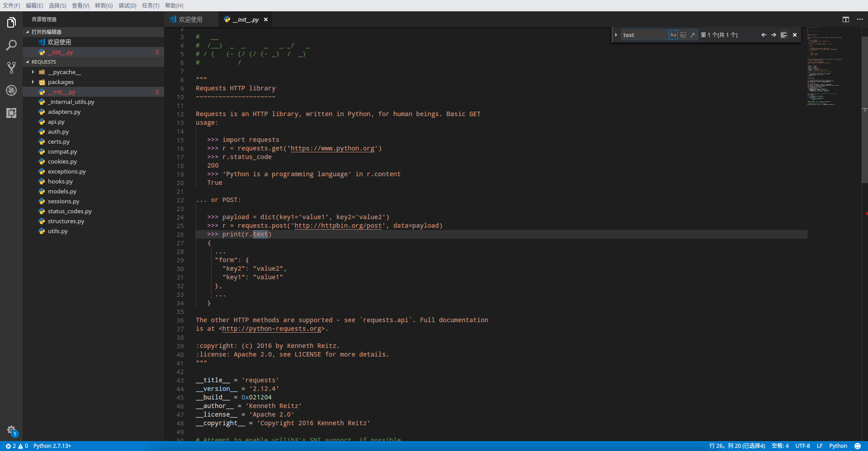
Task: Close the find widget
Action: pyautogui.click(x=795, y=35)
